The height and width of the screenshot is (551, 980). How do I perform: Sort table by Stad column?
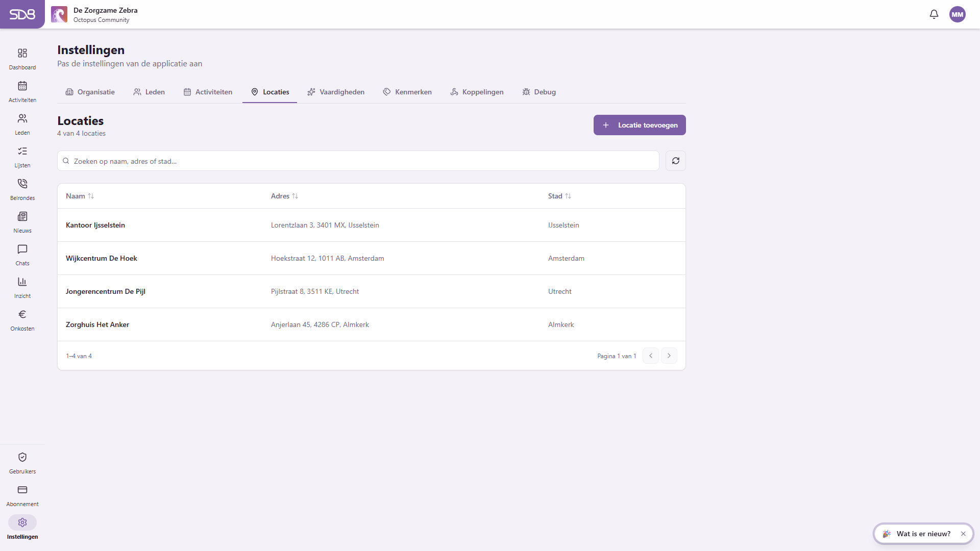point(559,196)
